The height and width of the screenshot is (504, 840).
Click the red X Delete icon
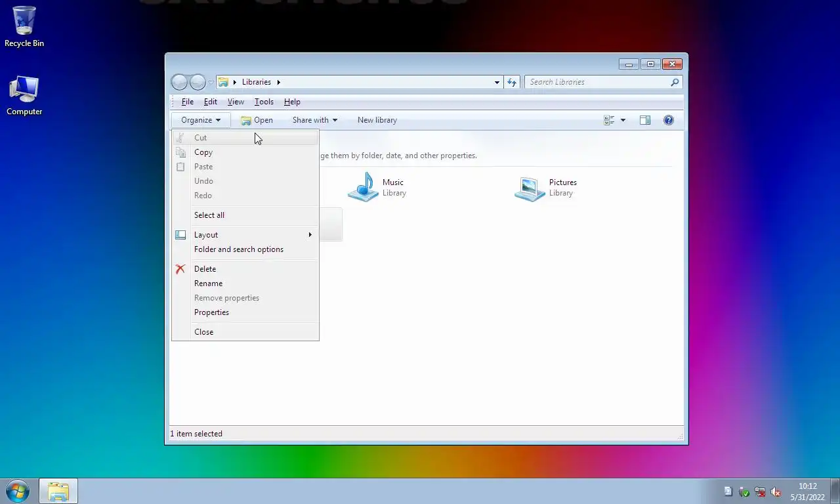[180, 269]
